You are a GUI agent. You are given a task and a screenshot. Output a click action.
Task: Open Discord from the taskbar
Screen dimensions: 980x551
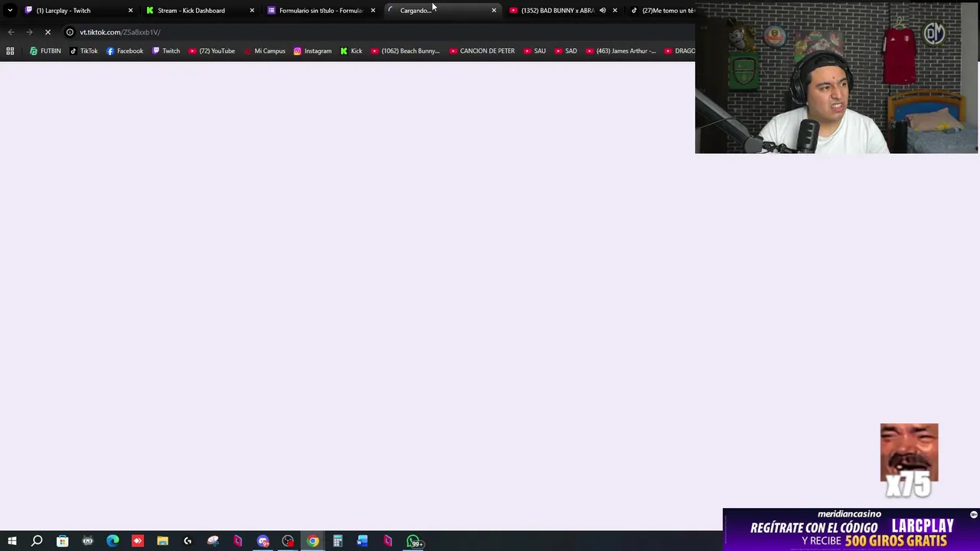click(x=263, y=541)
